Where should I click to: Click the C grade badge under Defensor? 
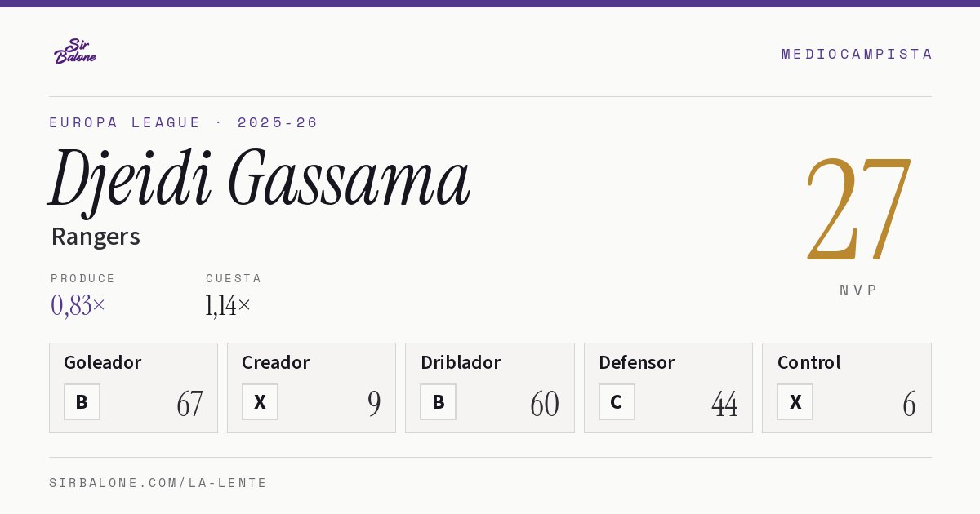click(x=617, y=402)
